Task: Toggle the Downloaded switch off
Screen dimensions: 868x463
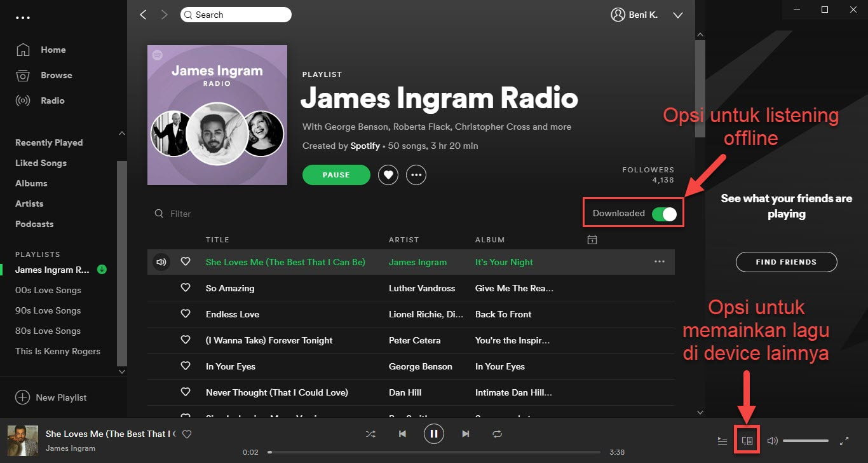Action: (x=664, y=214)
